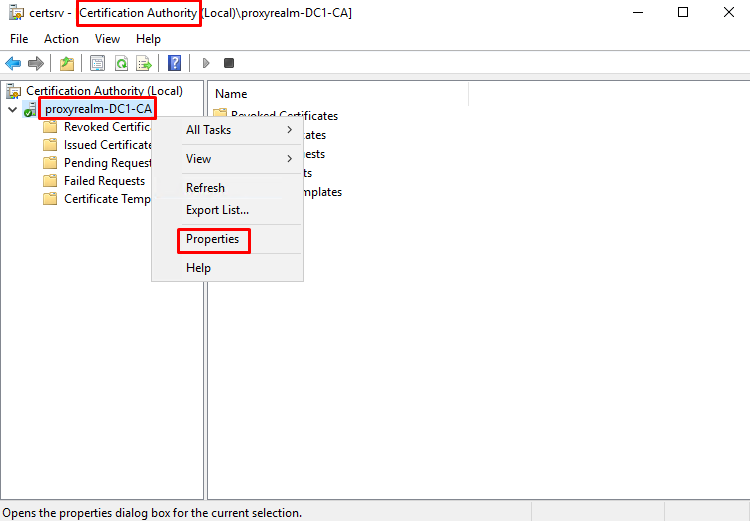The width and height of the screenshot is (750, 521).
Task: Click the Export List toolbar icon
Action: [x=144, y=63]
